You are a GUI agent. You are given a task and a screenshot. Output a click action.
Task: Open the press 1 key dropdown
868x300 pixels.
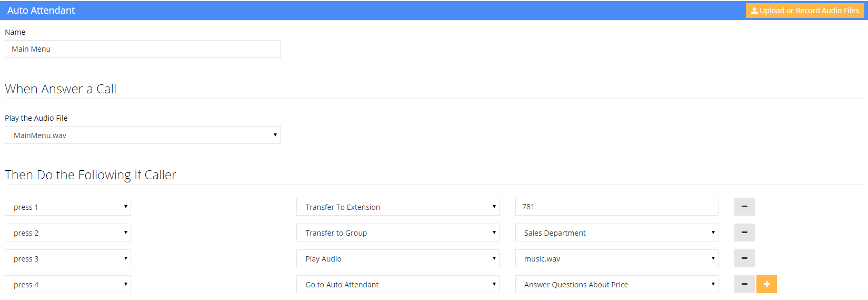68,207
